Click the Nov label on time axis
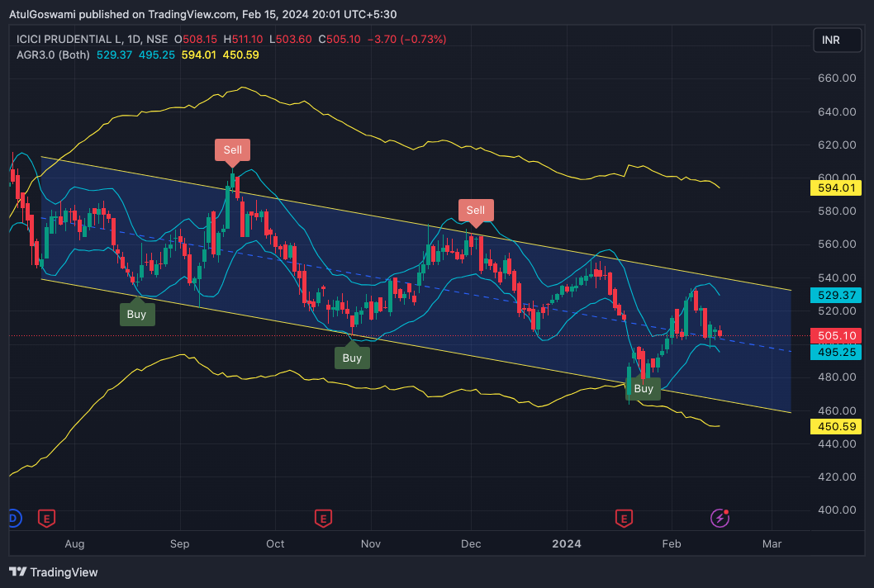This screenshot has height=588, width=874. click(371, 544)
